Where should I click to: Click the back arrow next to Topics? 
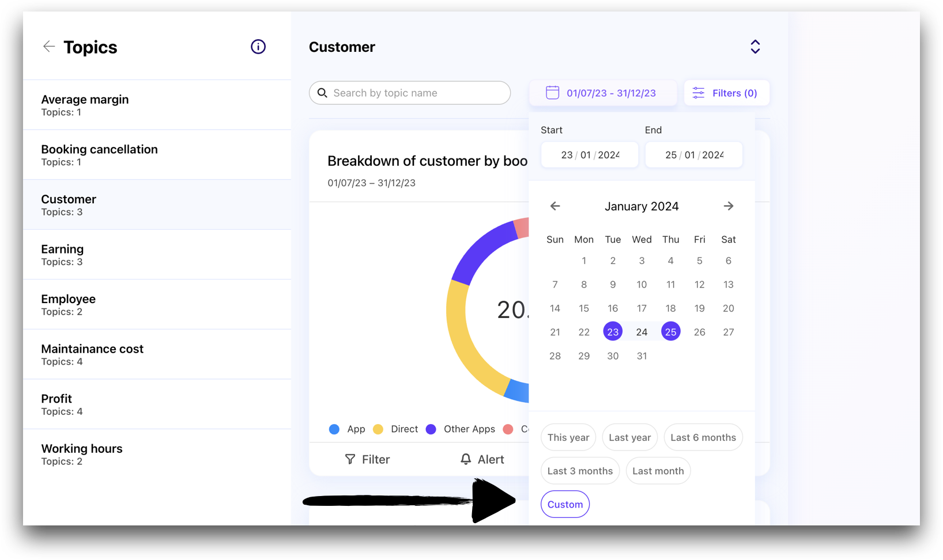[49, 47]
